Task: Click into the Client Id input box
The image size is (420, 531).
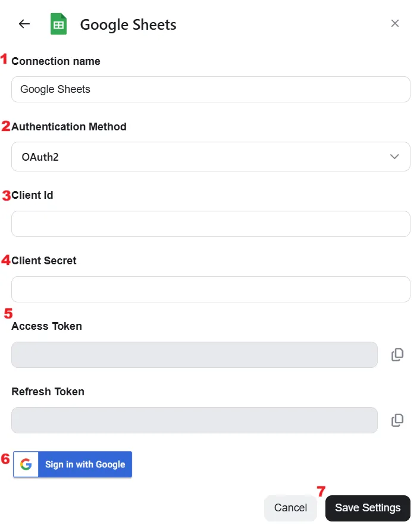Action: 211,223
